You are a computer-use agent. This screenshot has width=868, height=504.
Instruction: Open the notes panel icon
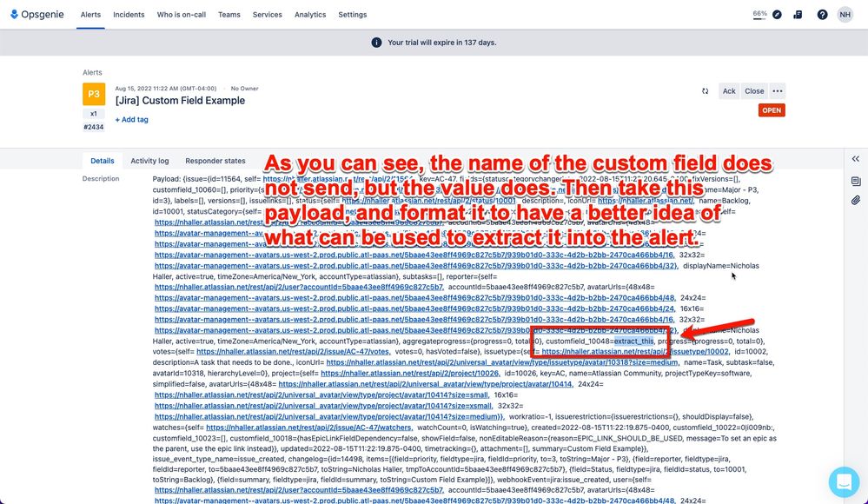point(855,181)
